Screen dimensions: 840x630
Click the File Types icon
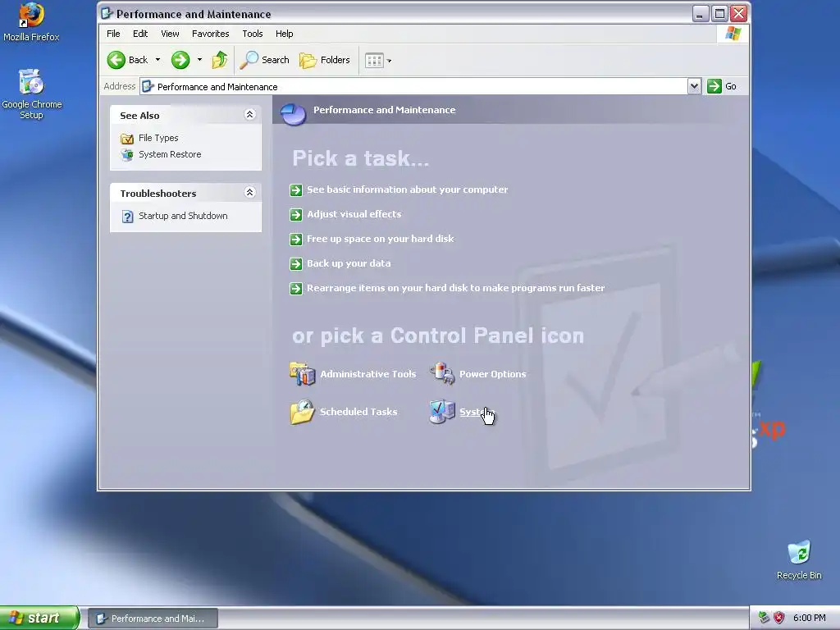point(127,139)
